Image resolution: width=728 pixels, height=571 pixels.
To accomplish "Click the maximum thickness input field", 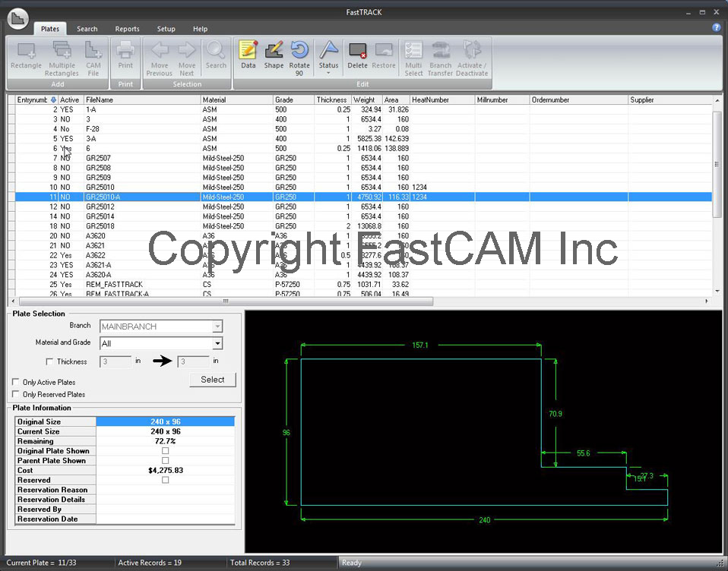I will 194,361.
